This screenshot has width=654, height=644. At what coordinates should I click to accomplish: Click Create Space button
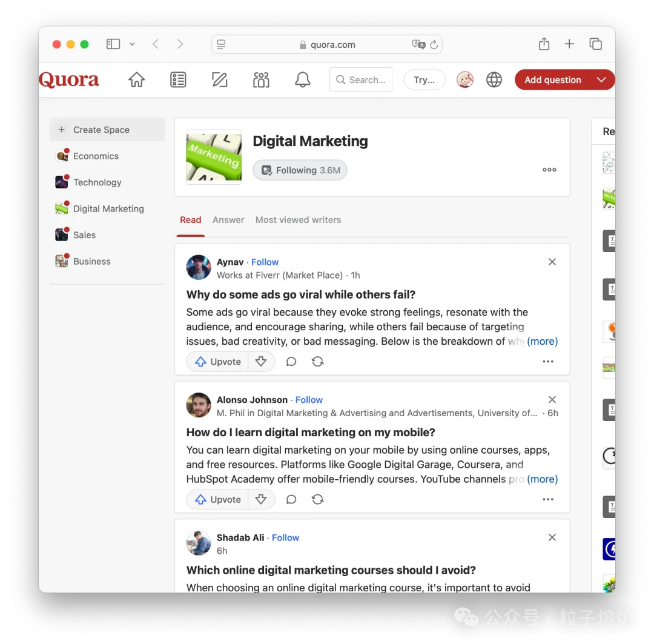pyautogui.click(x=107, y=130)
